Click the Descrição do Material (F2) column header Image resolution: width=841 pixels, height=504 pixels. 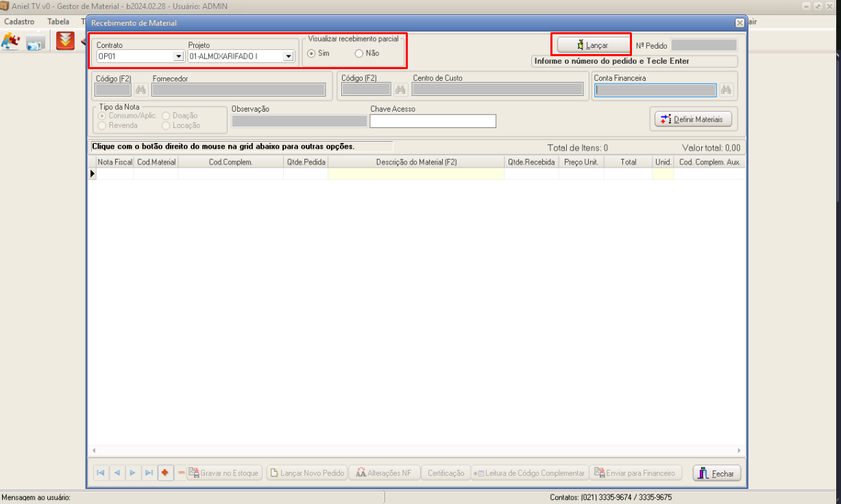tap(416, 162)
